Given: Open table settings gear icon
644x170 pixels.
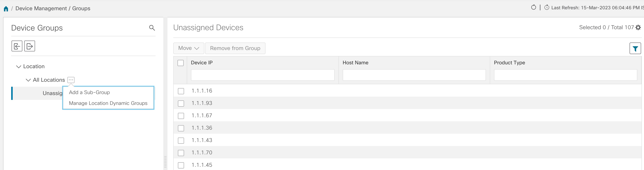Looking at the screenshot, I should 638,28.
